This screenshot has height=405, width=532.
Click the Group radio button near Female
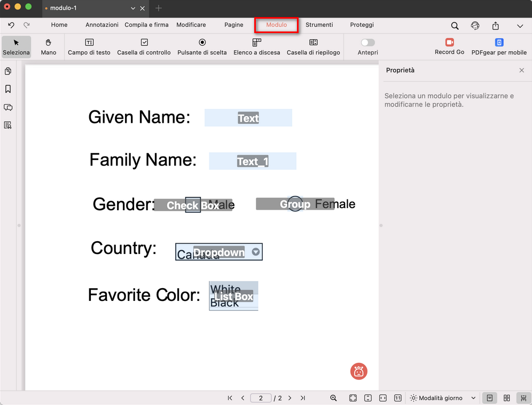click(295, 204)
